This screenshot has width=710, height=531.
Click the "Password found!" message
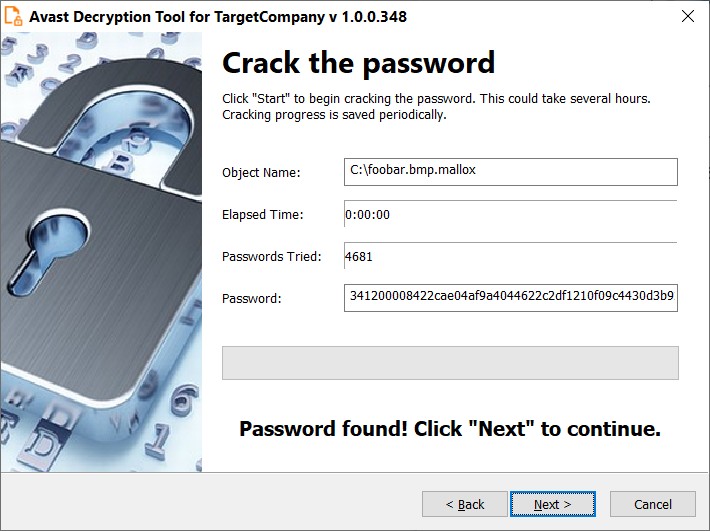pos(450,430)
